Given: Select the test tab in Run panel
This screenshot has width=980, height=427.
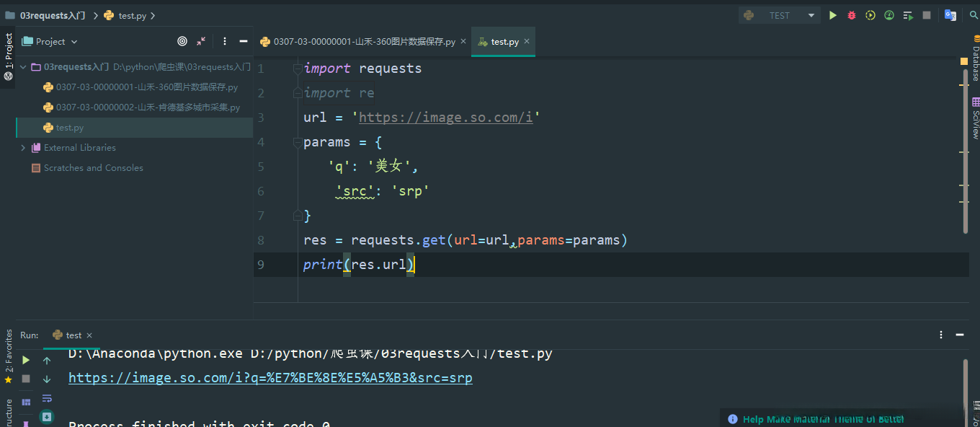Looking at the screenshot, I should (73, 335).
